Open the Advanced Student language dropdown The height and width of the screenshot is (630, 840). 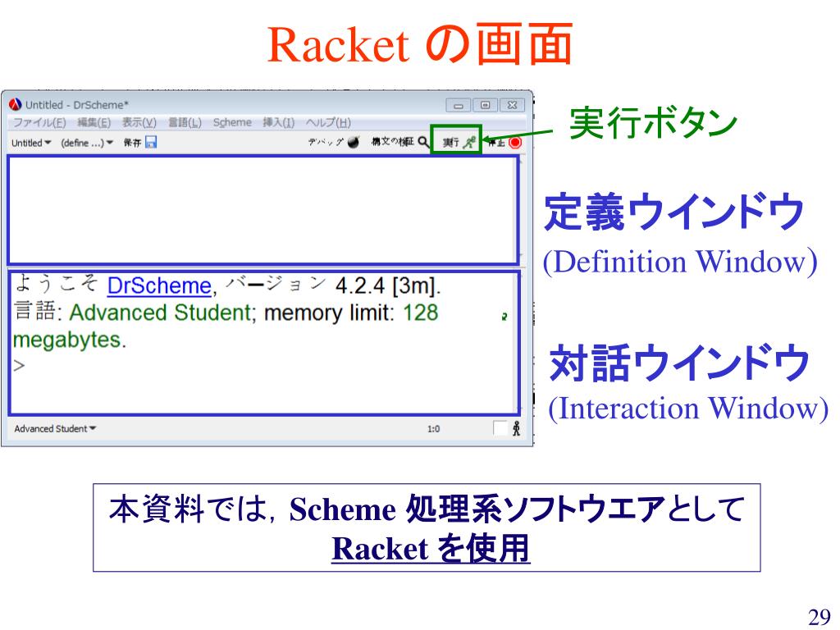pyautogui.click(x=55, y=428)
